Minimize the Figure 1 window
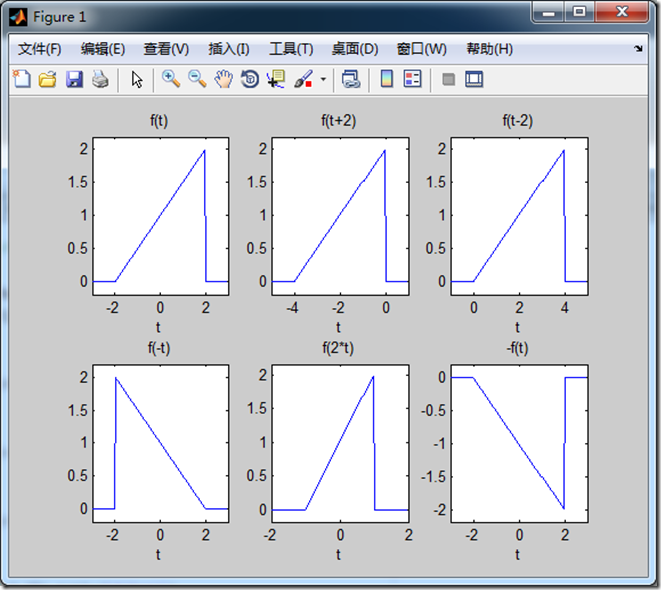Image resolution: width=661 pixels, height=590 pixels. click(x=548, y=13)
